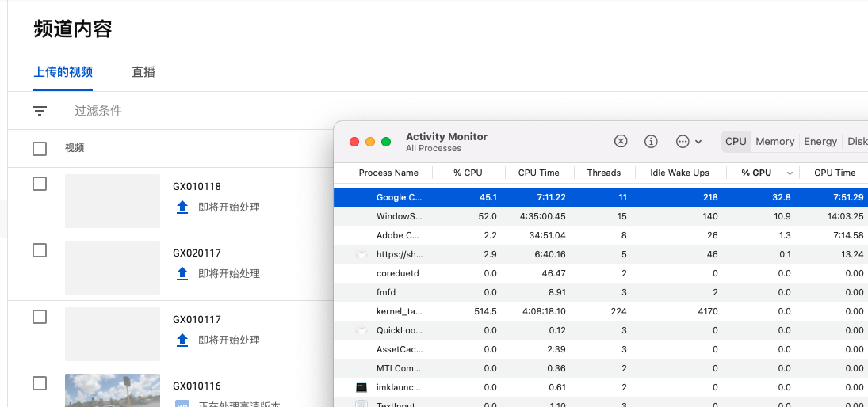Click upload arrow icon for GX010117
868x407 pixels.
click(182, 340)
